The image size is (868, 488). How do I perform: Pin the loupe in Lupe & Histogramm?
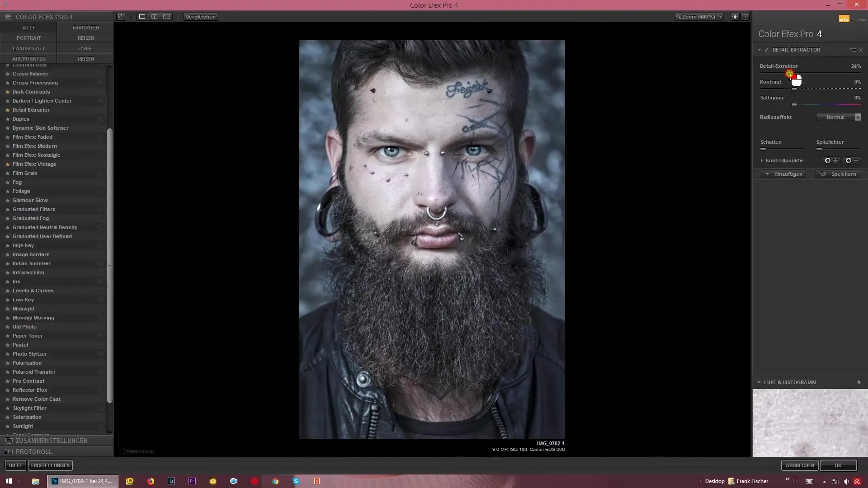(x=859, y=382)
